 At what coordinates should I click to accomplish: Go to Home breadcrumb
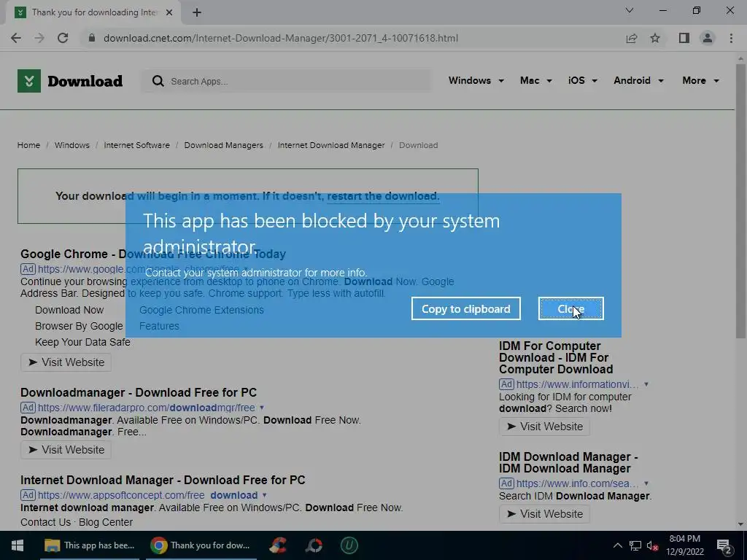pos(28,145)
